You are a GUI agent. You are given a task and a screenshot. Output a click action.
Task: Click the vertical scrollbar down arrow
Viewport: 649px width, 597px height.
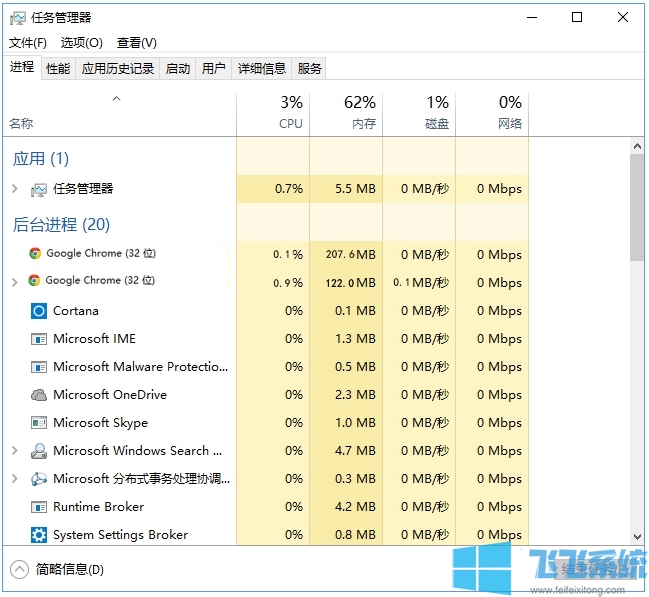click(x=637, y=537)
